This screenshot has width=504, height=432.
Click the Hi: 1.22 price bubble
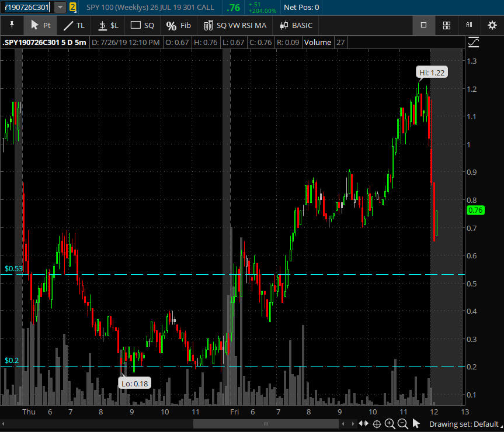point(432,72)
